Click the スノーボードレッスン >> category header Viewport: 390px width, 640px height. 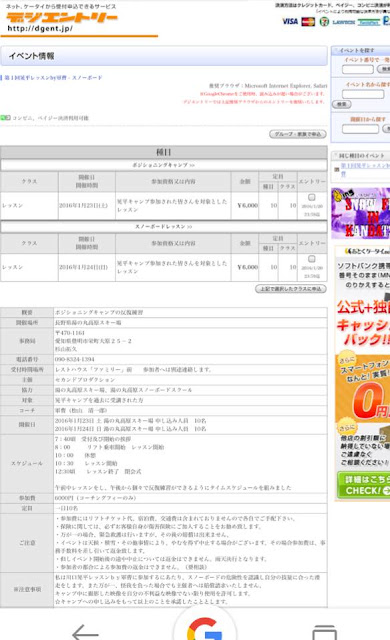point(164,226)
